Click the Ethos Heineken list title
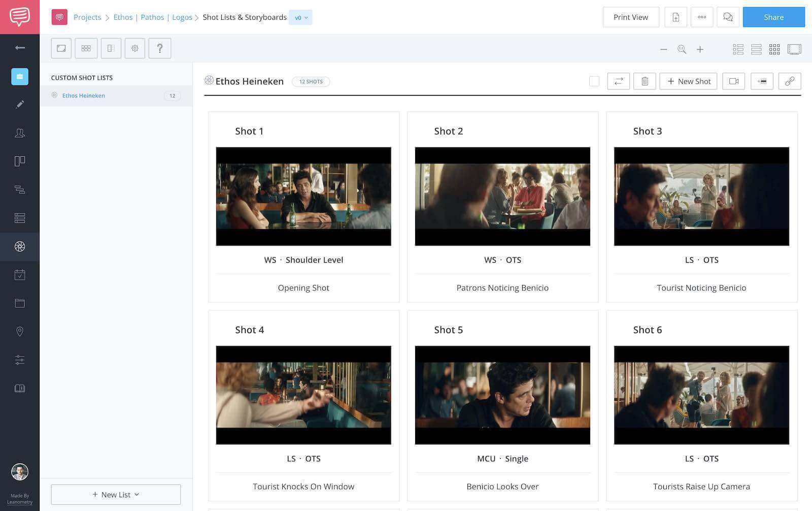 pyautogui.click(x=249, y=81)
